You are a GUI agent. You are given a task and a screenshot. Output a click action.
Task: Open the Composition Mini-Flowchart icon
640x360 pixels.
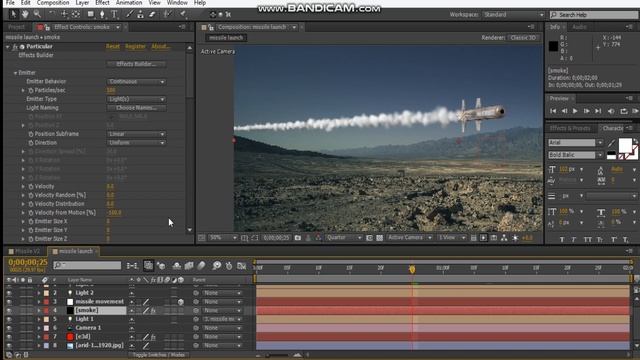tap(132, 266)
